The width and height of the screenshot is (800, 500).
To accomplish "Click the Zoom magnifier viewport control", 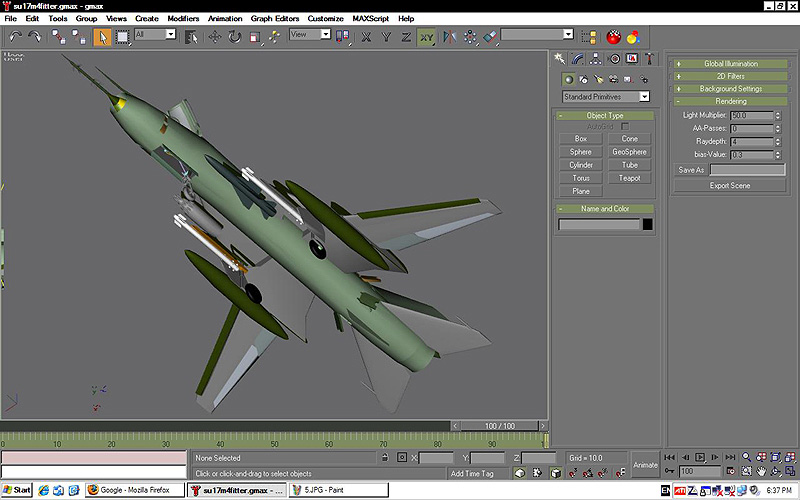I will pos(746,457).
